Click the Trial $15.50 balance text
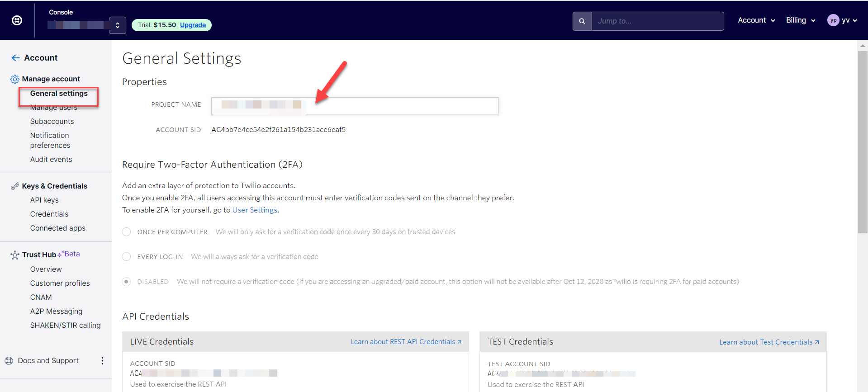The height and width of the screenshot is (392, 868). coord(157,25)
